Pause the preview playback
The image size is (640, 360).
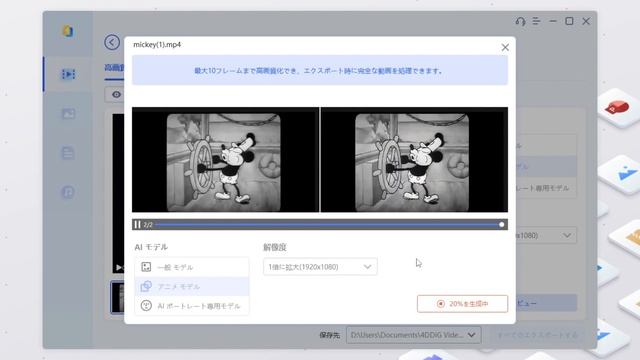137,224
